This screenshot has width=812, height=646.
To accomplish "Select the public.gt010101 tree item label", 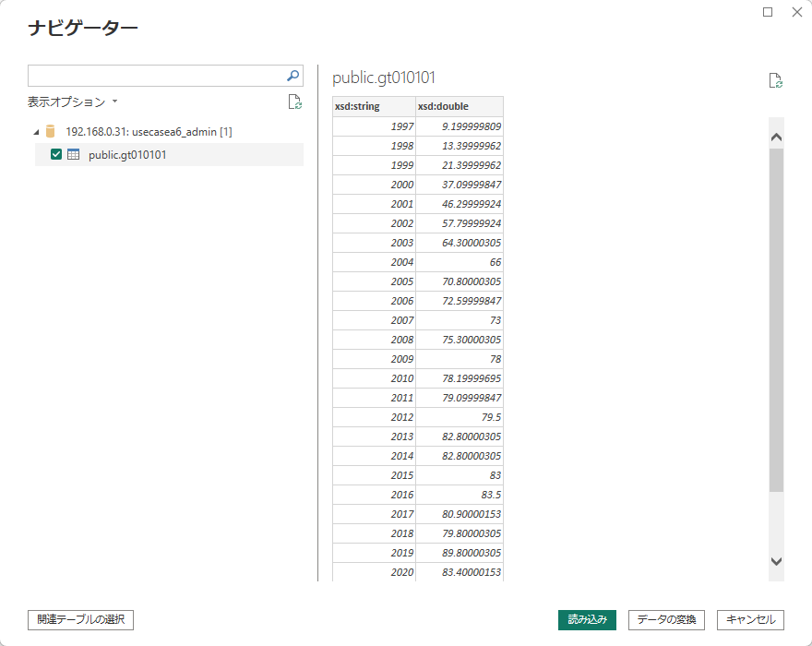I will coord(127,155).
